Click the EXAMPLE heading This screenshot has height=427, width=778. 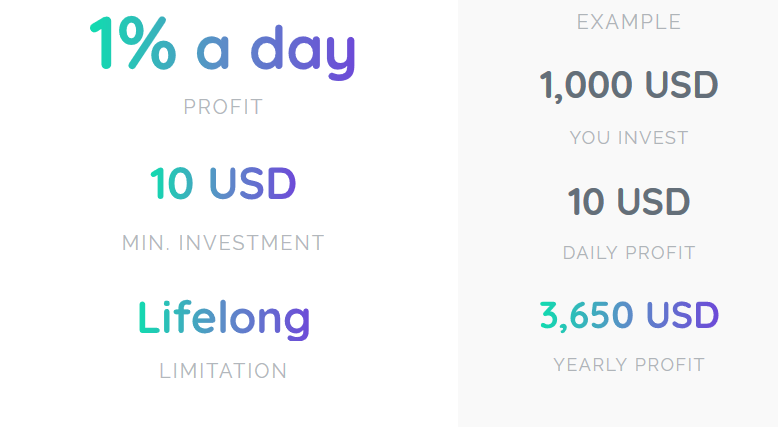(629, 22)
